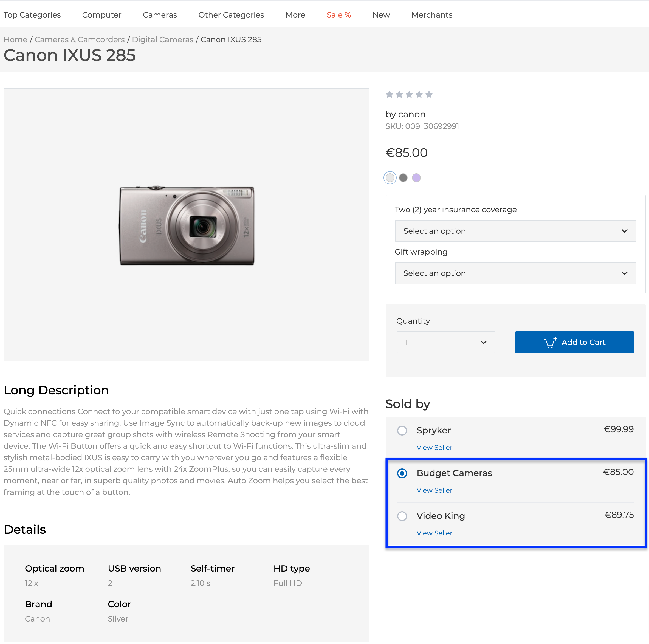The height and width of the screenshot is (644, 649).
Task: Open the More menu
Action: coord(295,15)
